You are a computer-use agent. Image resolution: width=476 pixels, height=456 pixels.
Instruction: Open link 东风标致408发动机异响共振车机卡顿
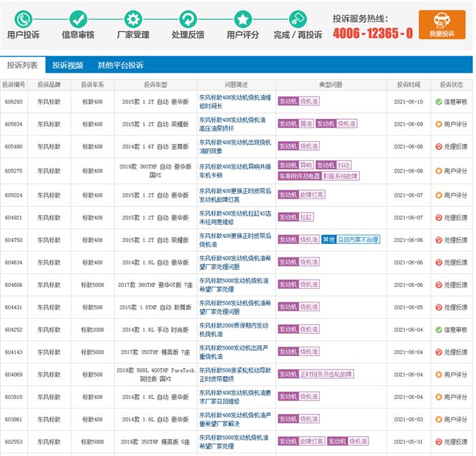(235, 171)
